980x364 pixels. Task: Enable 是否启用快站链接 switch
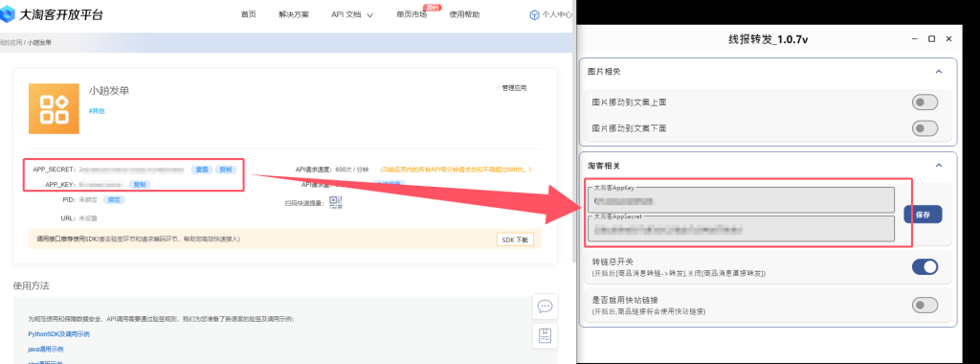(924, 305)
